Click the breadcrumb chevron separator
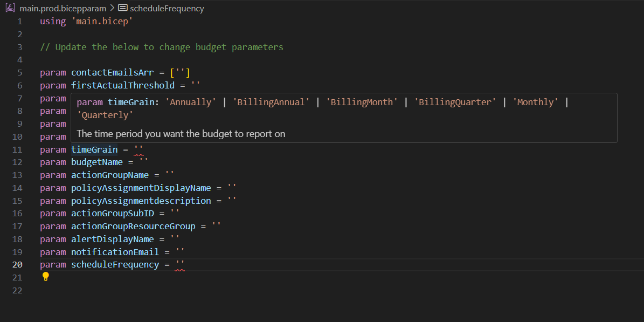 click(x=112, y=8)
